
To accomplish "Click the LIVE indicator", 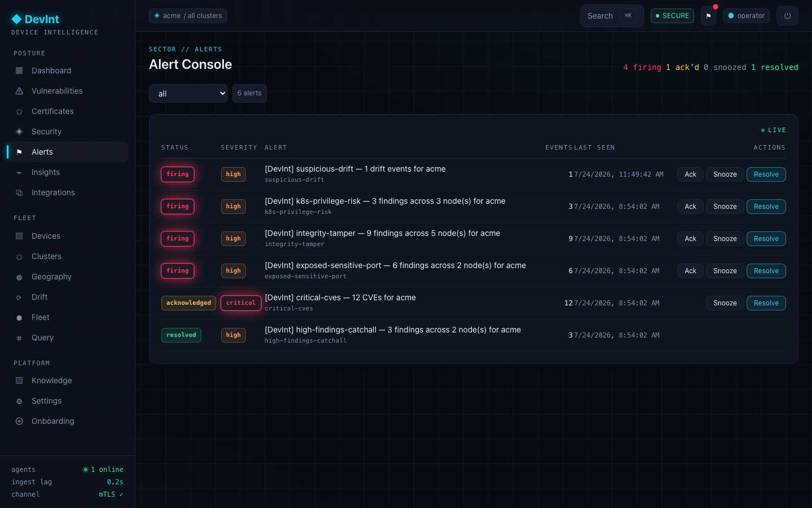I will click(x=773, y=130).
